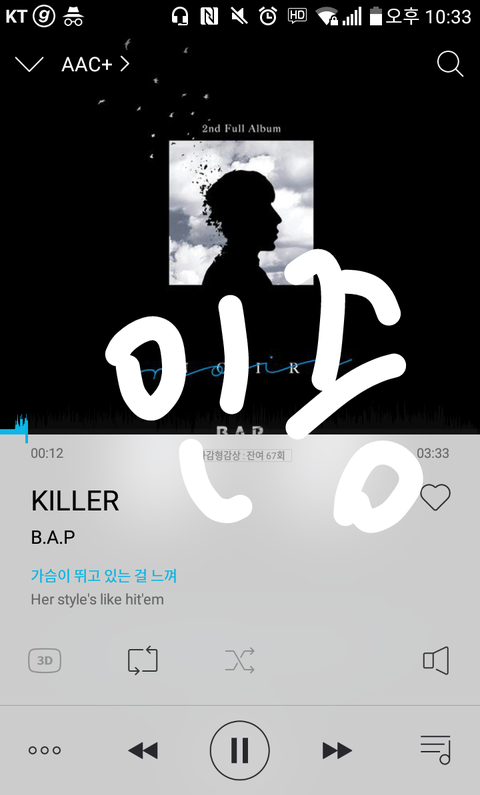
Task: Open the headphone status bar icon
Action: pyautogui.click(x=180, y=17)
